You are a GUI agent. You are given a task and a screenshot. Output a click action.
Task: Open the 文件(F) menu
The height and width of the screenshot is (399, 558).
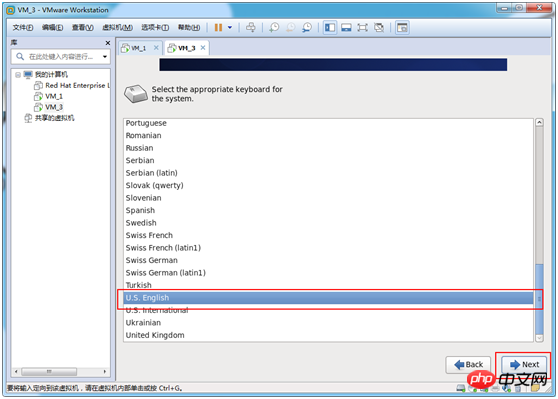(x=23, y=27)
